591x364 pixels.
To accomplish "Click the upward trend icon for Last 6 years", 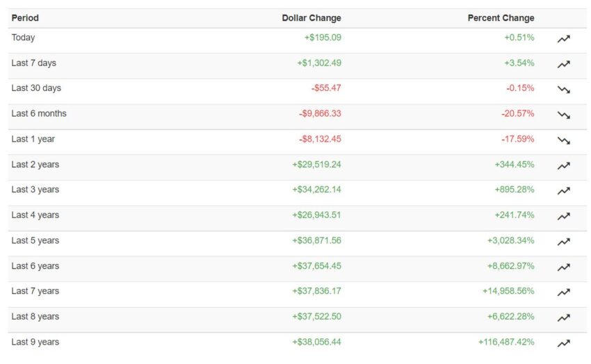I will point(563,267).
